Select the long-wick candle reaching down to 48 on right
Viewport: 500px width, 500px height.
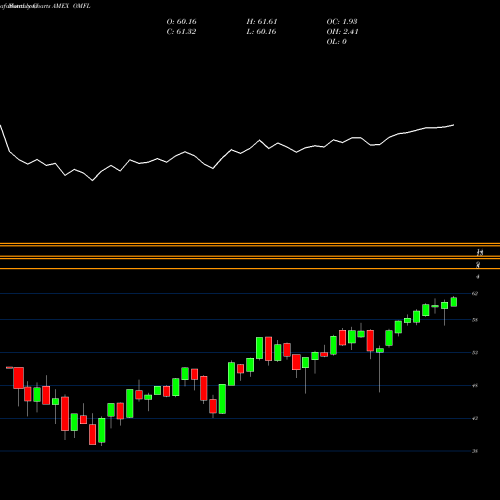[x=380, y=350]
